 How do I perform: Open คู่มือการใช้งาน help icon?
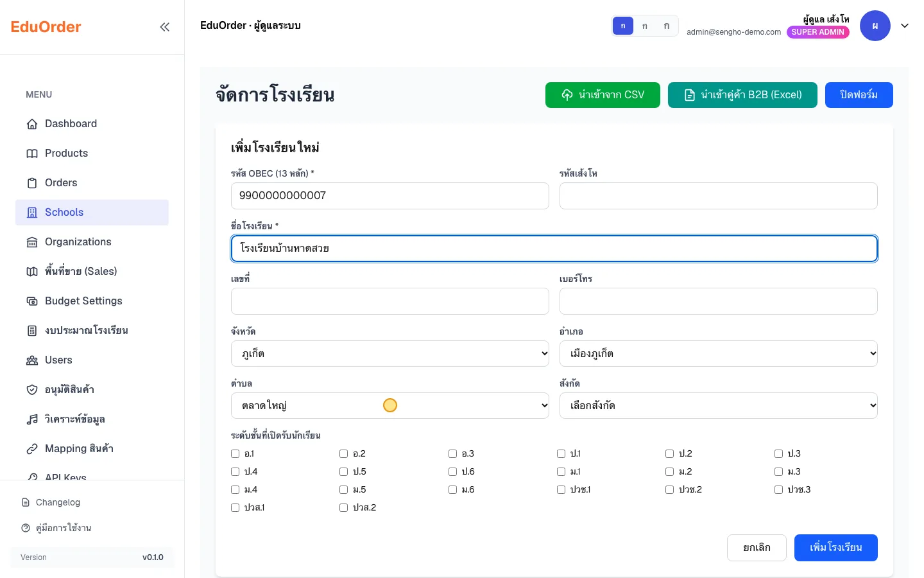(x=26, y=528)
